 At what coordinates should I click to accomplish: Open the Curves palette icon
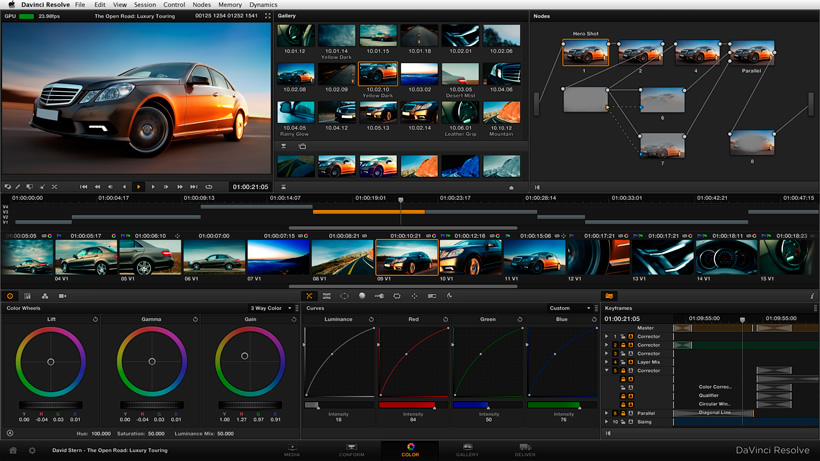310,296
